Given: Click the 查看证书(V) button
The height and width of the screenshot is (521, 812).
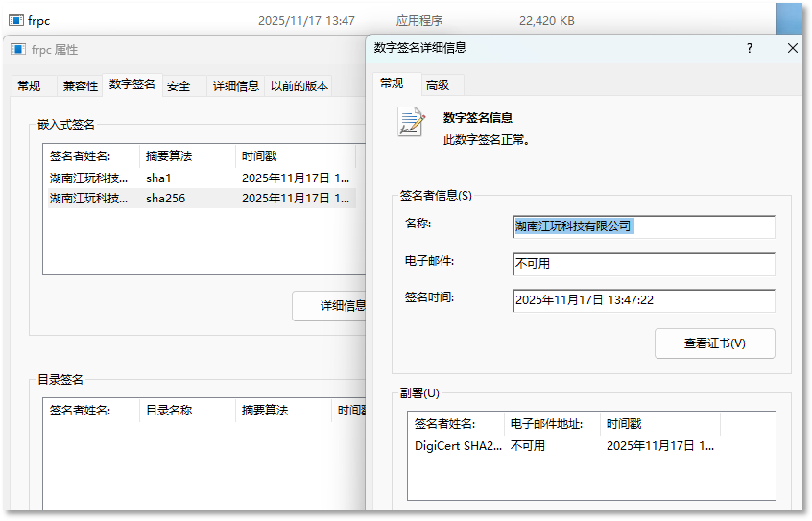Looking at the screenshot, I should [x=715, y=343].
